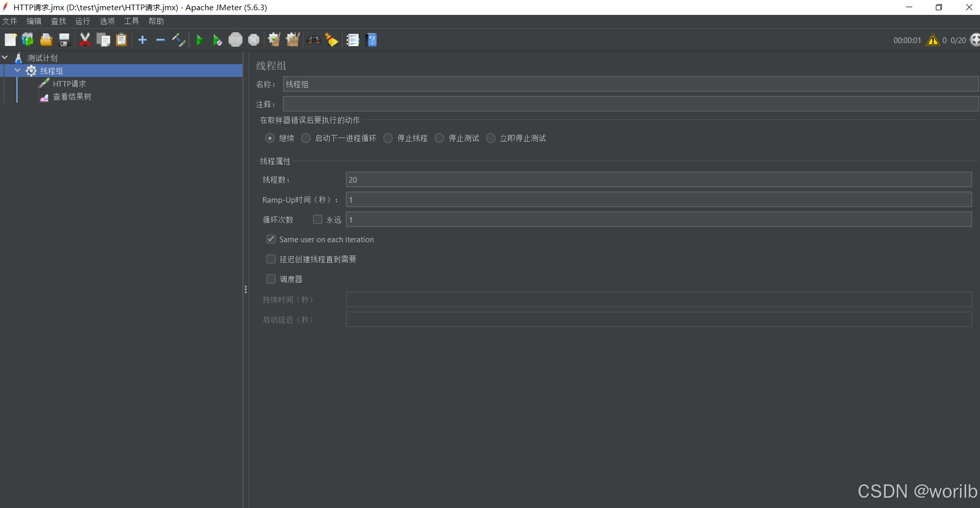
Task: Click the 线程数 field showing 20
Action: coord(659,180)
